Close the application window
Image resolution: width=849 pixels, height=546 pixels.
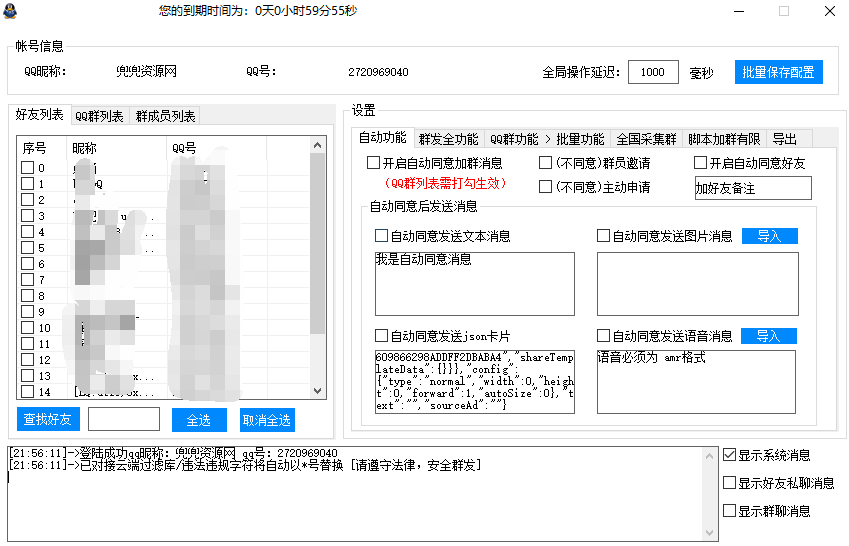(830, 11)
